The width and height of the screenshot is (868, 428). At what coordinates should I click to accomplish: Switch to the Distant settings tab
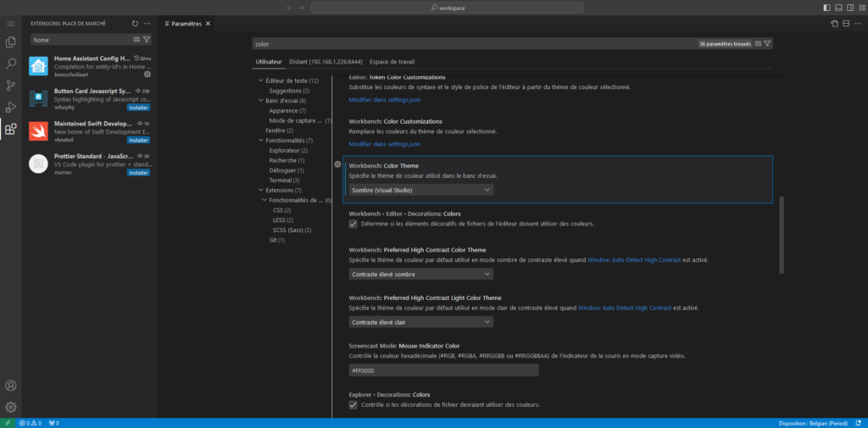325,62
